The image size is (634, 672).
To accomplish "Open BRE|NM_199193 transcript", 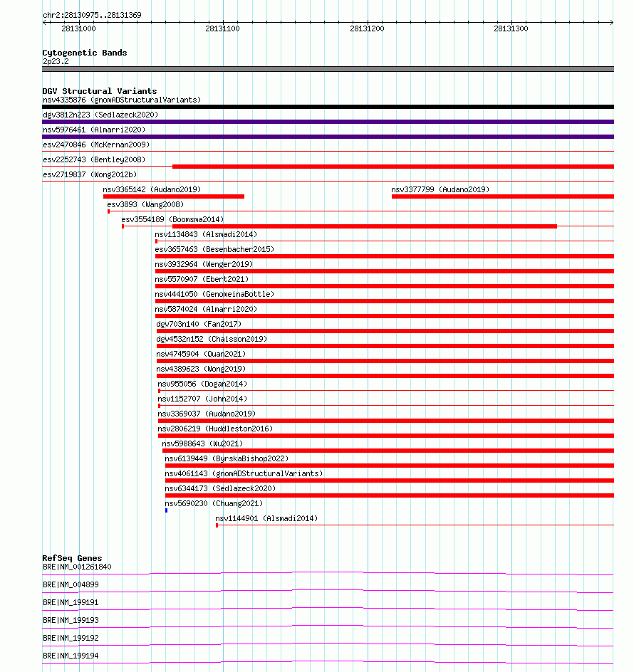I will tap(71, 620).
